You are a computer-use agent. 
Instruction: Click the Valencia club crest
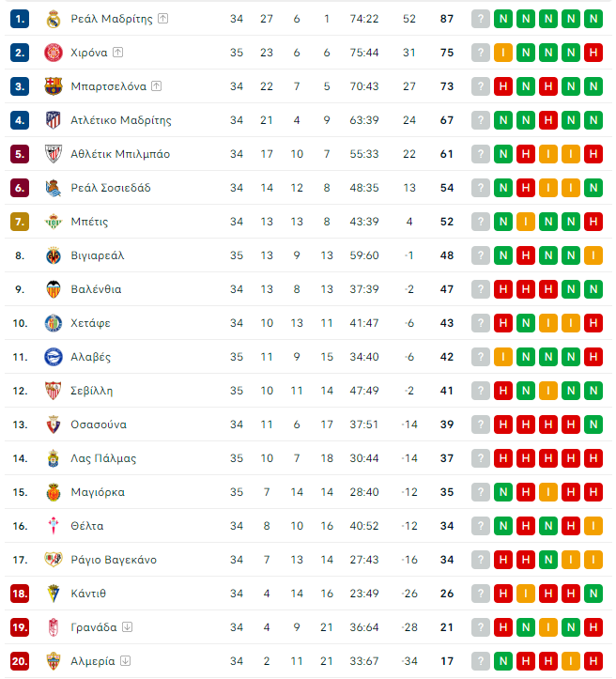point(53,289)
